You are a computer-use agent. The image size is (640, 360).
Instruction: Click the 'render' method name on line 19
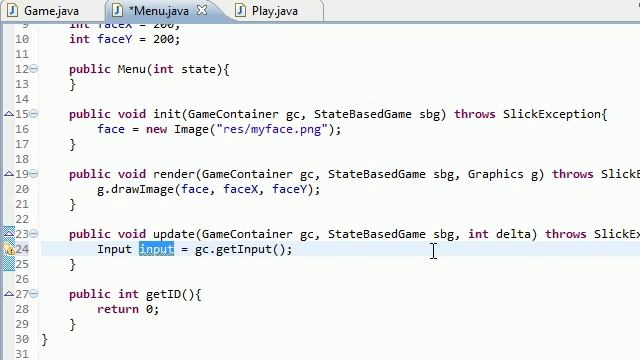pyautogui.click(x=174, y=174)
